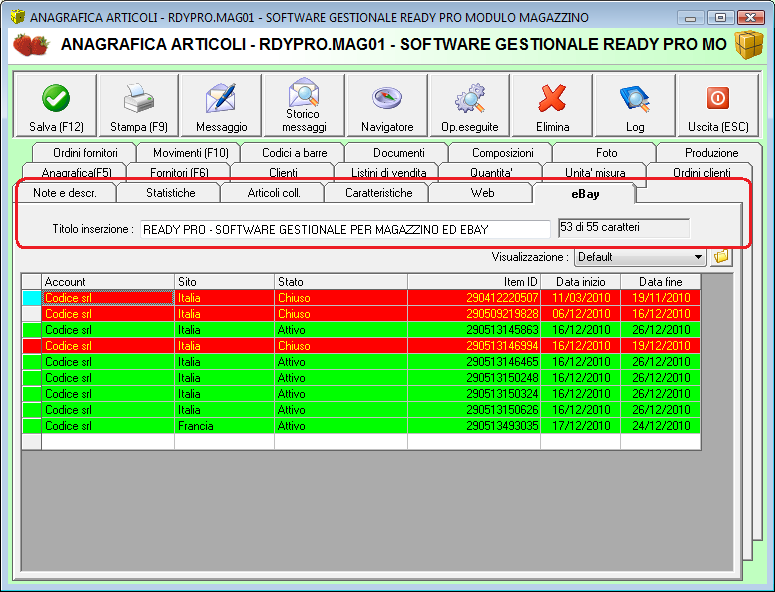Open the Codici a barre tab
This screenshot has height=592, width=775.
point(295,153)
